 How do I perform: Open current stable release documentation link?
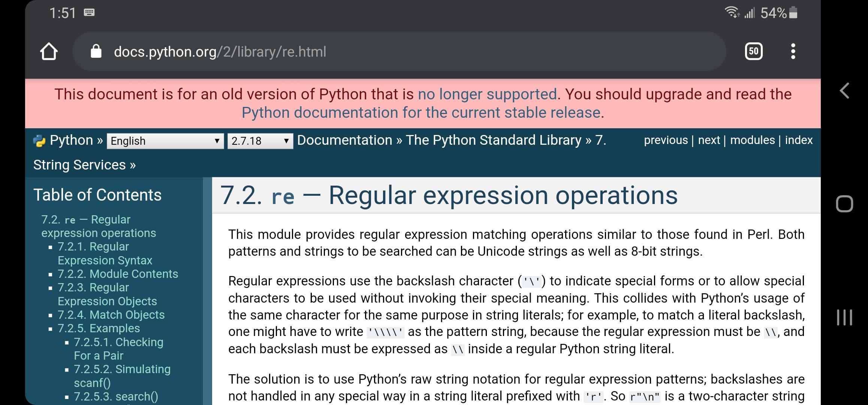coord(421,112)
